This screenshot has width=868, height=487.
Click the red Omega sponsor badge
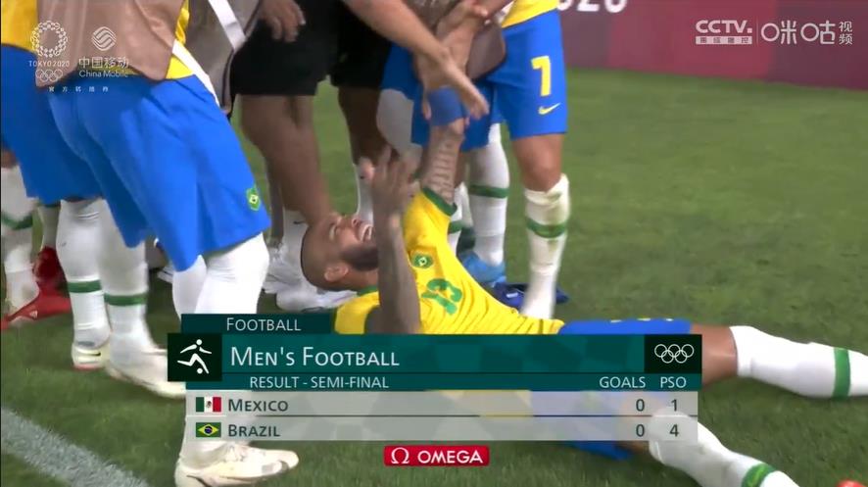click(436, 457)
